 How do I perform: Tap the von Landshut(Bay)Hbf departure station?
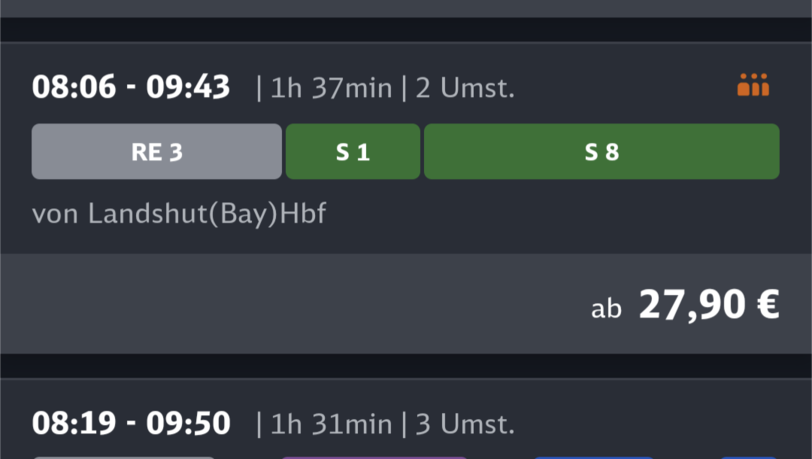(179, 214)
